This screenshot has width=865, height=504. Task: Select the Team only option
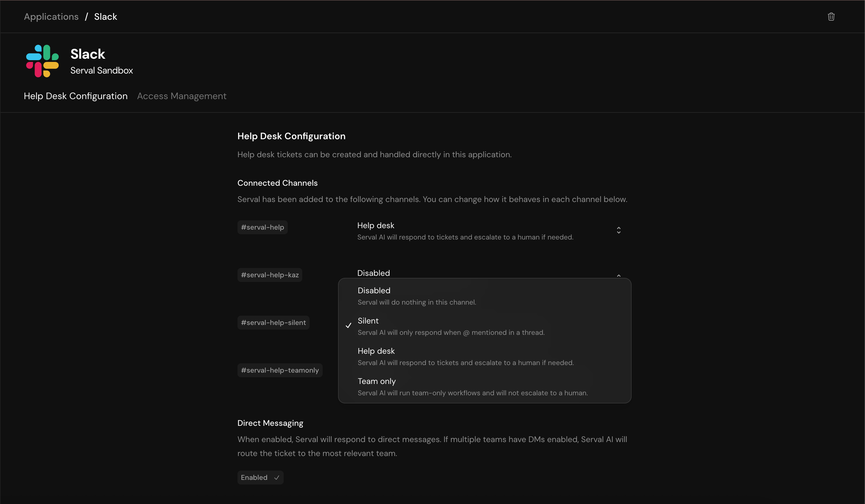point(484,387)
